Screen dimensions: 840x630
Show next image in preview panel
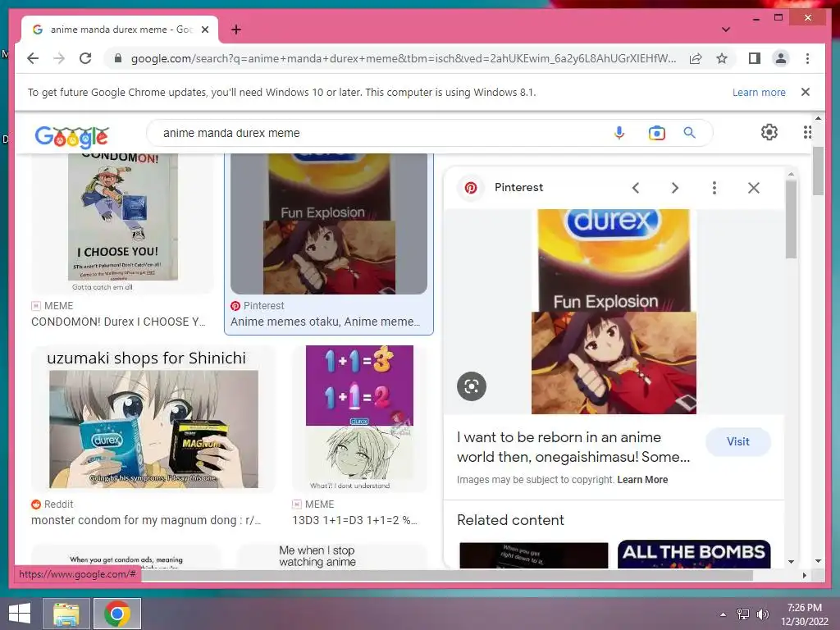pos(674,188)
